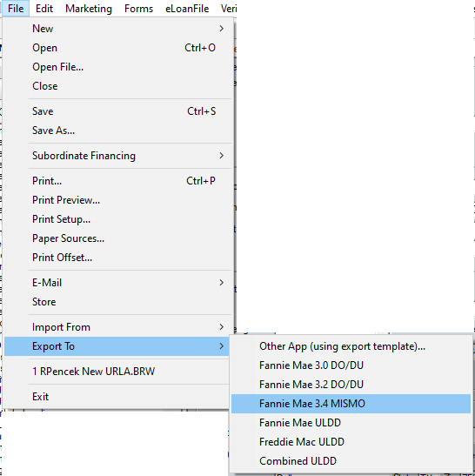Export to Freddie Mac ULDD
The height and width of the screenshot is (476, 475).
(351, 442)
